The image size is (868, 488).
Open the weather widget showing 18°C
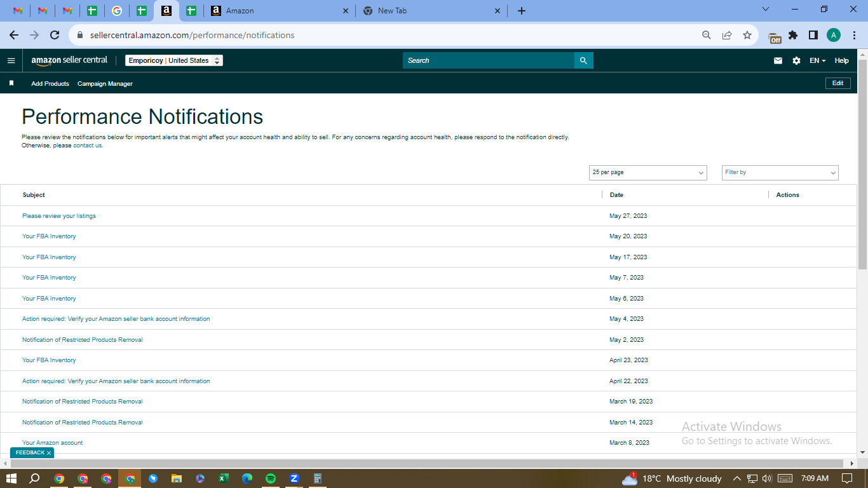tap(672, 478)
